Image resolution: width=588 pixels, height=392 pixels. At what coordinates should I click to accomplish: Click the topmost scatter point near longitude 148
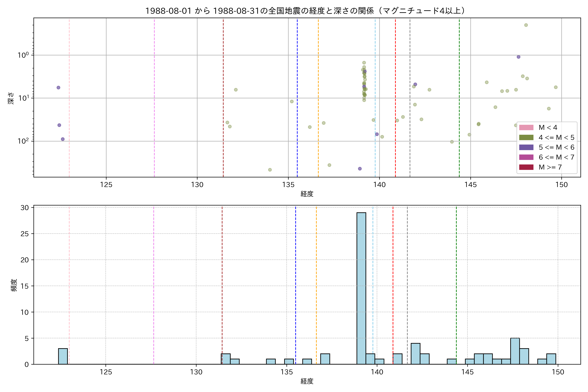point(526,25)
